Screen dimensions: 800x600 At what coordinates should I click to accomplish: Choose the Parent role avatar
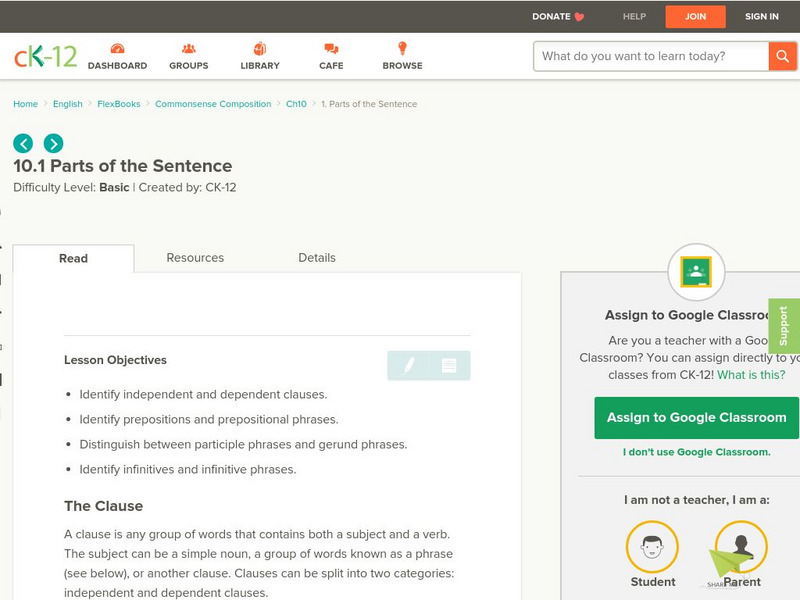point(741,547)
